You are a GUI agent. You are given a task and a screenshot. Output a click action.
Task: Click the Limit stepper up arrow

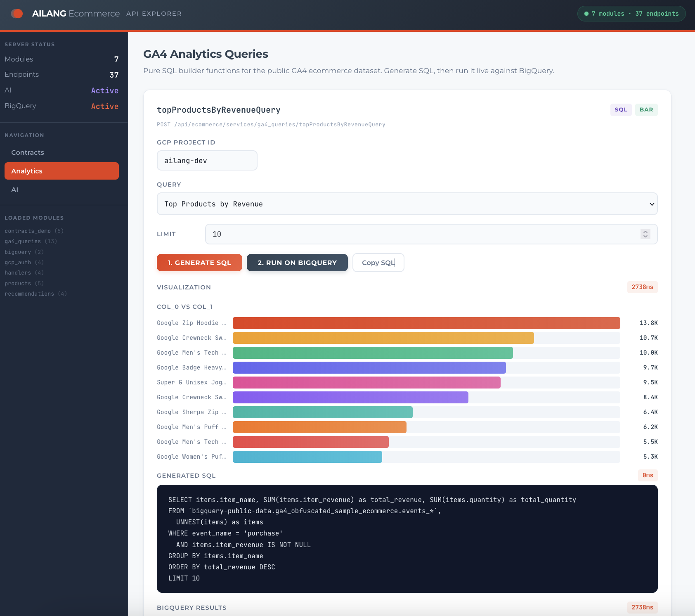[645, 231]
